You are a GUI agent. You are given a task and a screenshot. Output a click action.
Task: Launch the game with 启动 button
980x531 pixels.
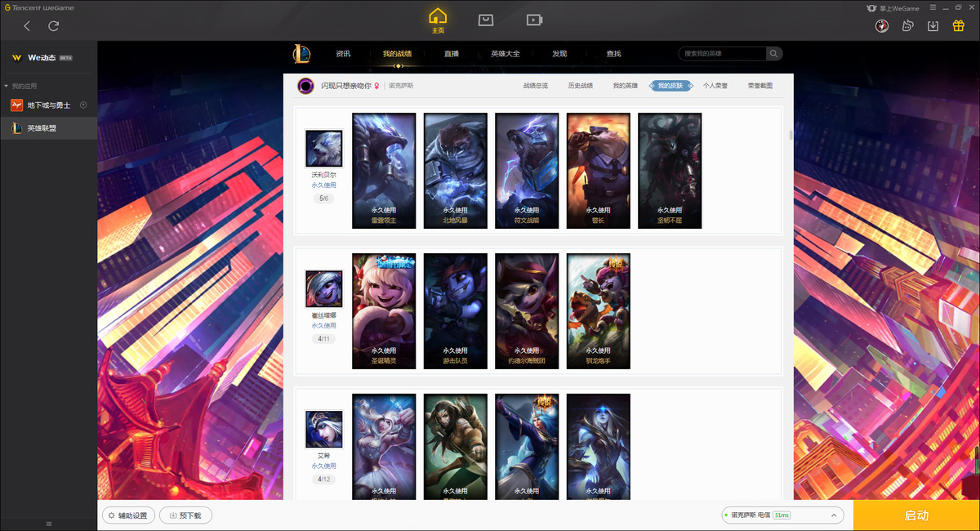[916, 515]
